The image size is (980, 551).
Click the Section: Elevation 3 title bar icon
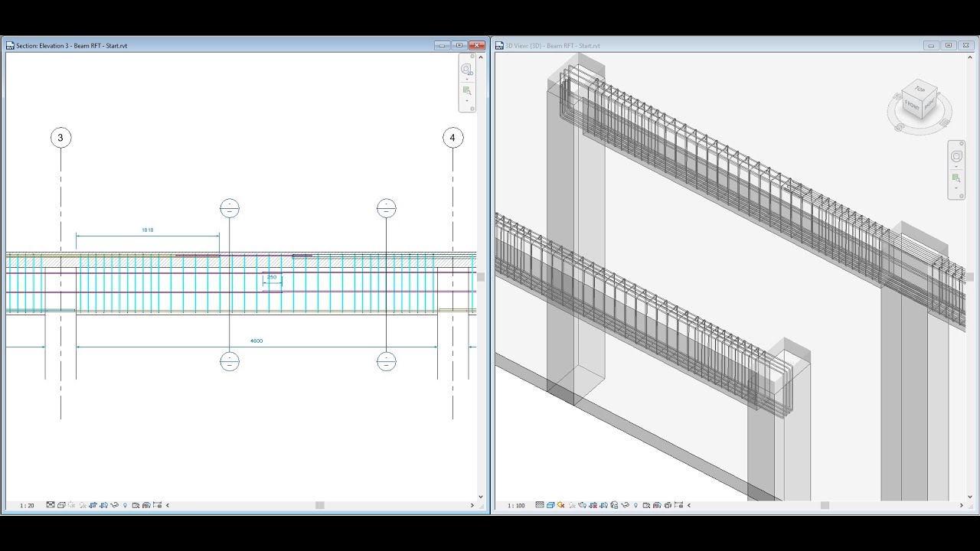(11, 45)
